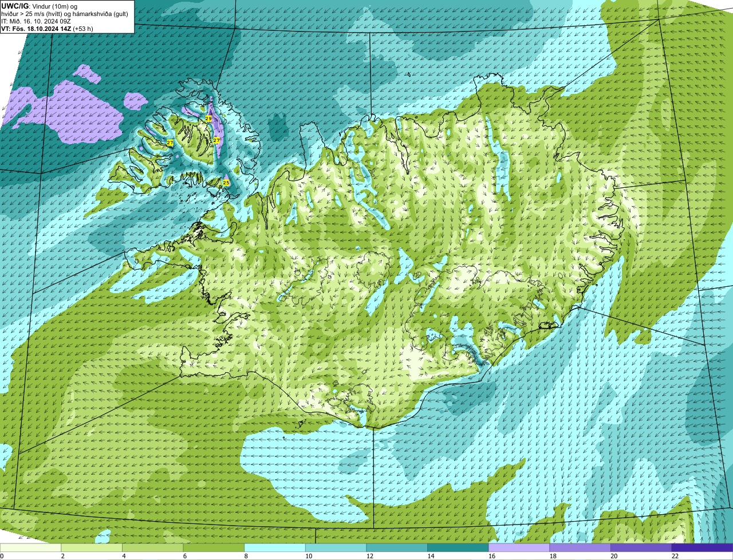Viewport: 733px width, 560px height.
Task: Click the yellow 25 gust marker
Action: point(226,183)
